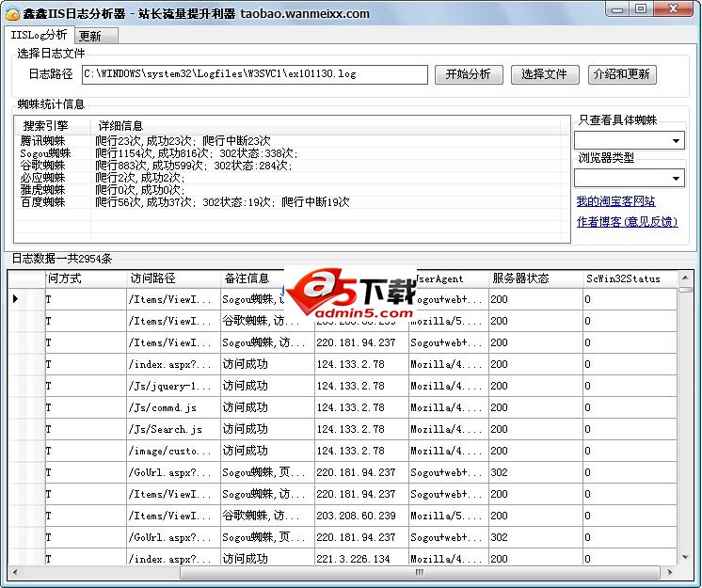Visit 我的淘宝客网站 link
This screenshot has width=702, height=588.
click(x=616, y=201)
